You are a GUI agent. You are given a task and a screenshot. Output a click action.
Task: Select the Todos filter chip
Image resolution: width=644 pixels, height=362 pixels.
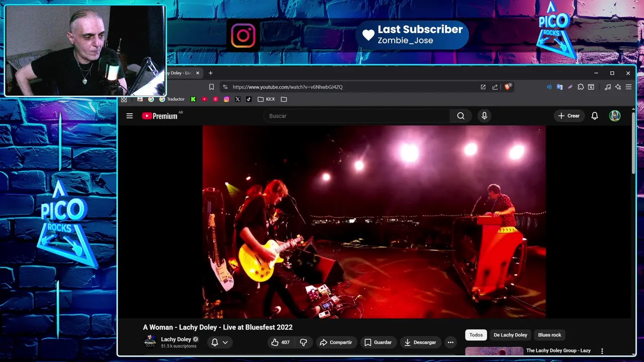[476, 335]
